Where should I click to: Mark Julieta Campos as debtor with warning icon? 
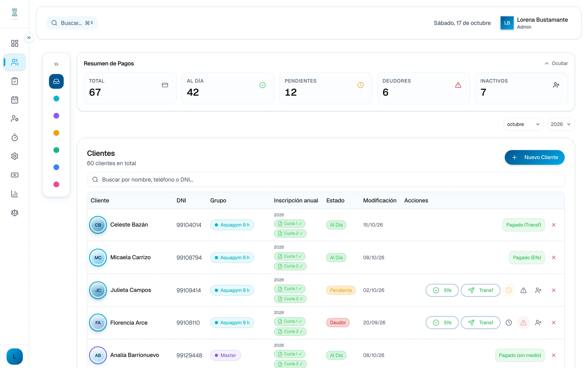(523, 290)
